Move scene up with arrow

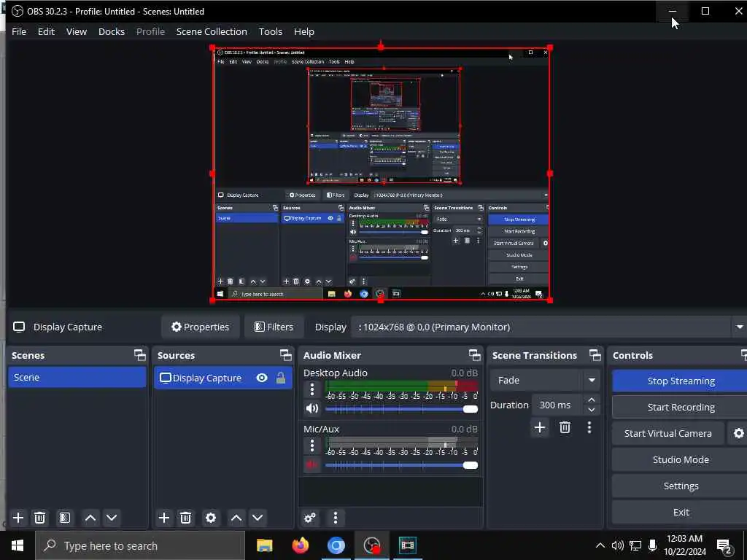coord(90,518)
